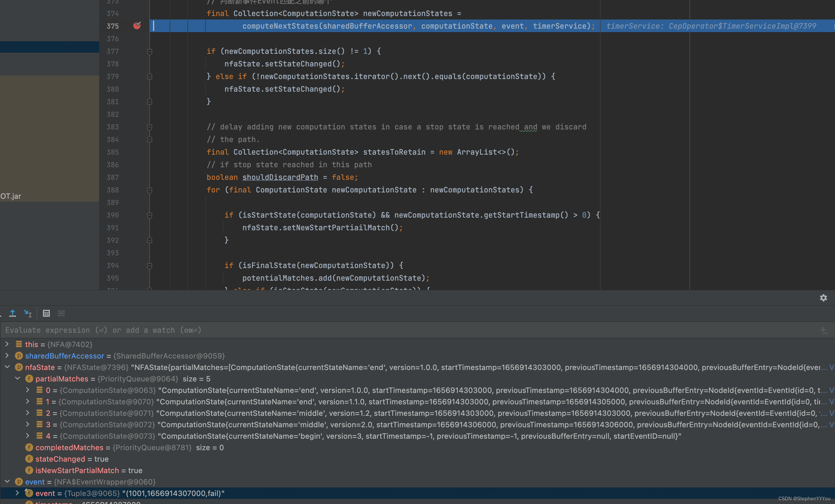Viewport: 835px width, 504px height.
Task: Click the Trace Current Stream Chain icon
Action: tap(61, 313)
